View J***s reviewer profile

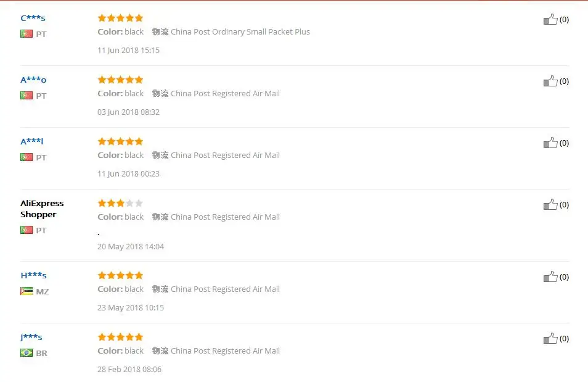tap(31, 337)
